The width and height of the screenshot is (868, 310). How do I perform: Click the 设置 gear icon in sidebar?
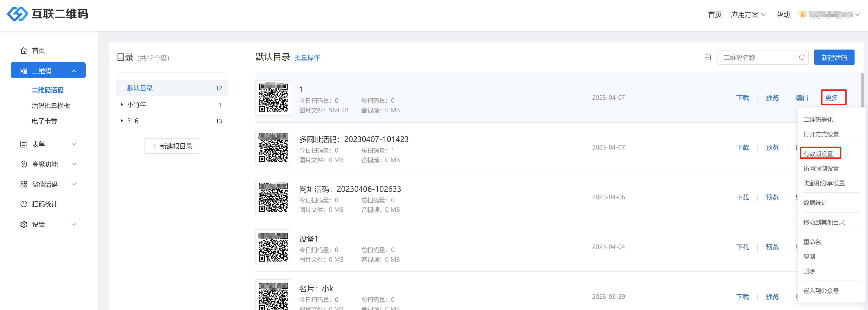[x=24, y=224]
